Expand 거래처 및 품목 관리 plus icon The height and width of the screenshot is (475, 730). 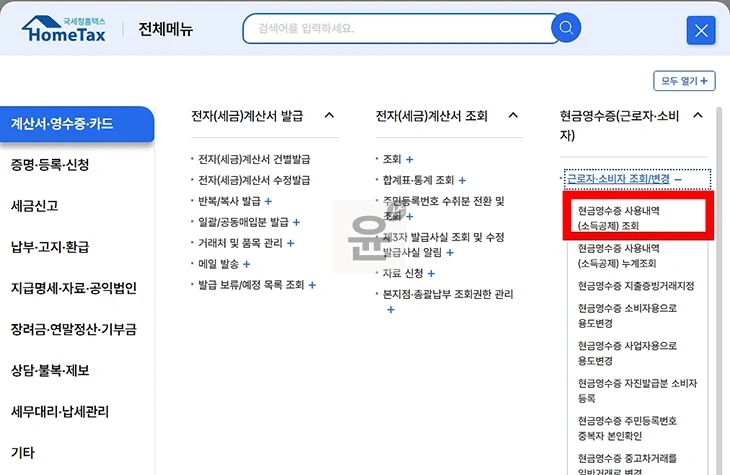coord(291,243)
